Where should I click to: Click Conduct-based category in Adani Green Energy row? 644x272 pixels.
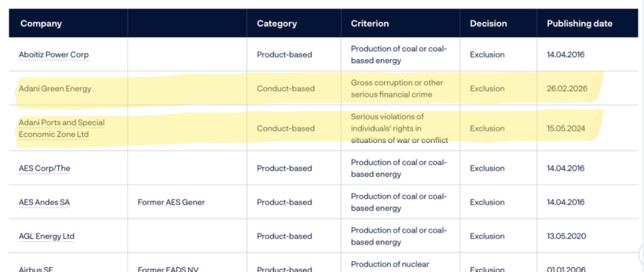[286, 89]
